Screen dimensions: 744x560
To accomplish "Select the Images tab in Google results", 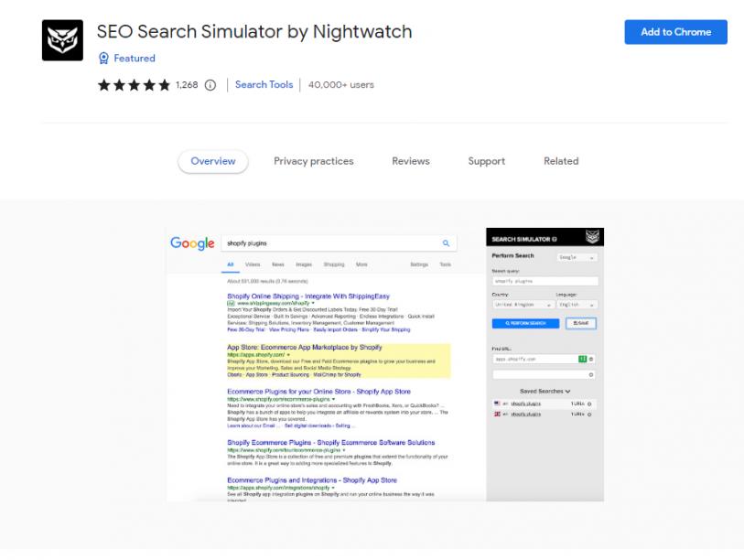I will coord(304,264).
